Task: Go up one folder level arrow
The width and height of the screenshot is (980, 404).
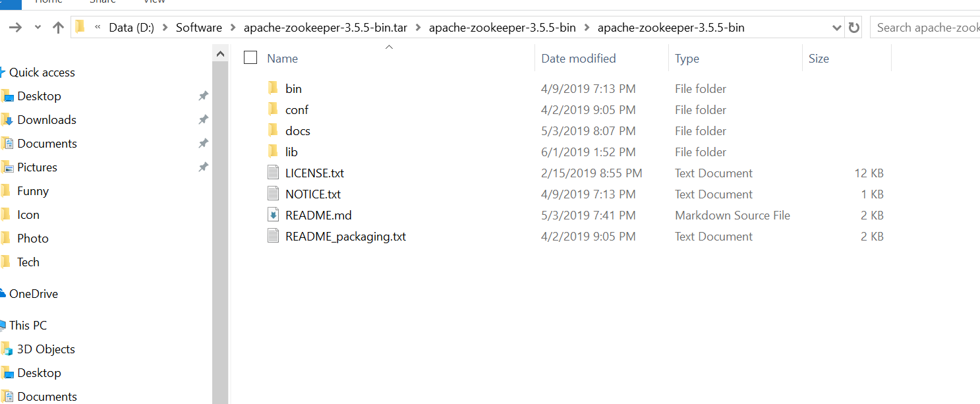Action: coord(58,28)
